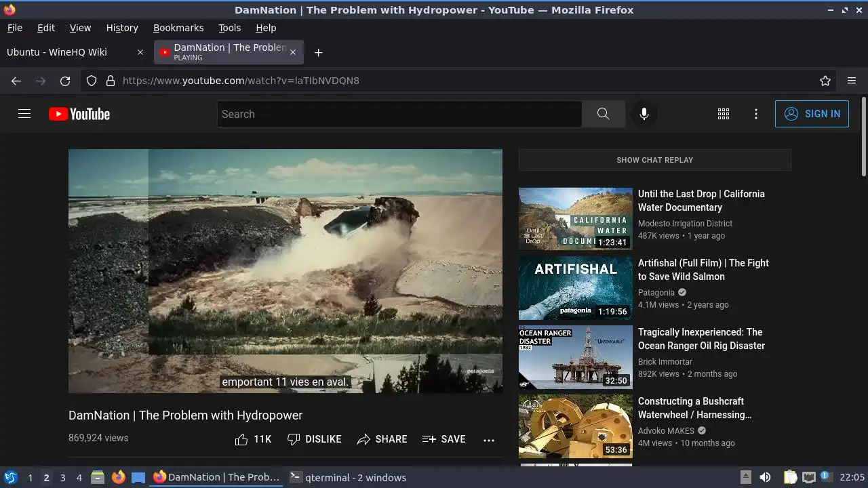Open a new tab with plus button
868x488 pixels.
(x=318, y=52)
